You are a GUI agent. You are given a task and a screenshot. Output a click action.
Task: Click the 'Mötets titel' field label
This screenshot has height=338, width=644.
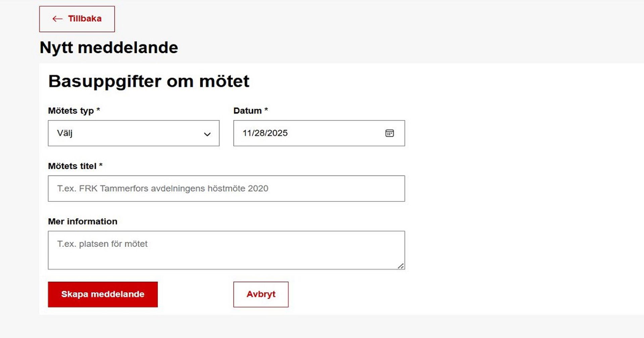pos(76,166)
